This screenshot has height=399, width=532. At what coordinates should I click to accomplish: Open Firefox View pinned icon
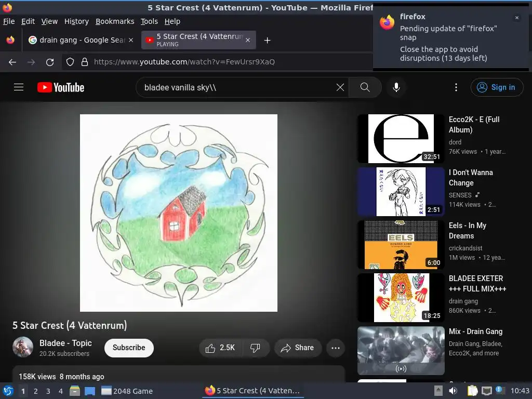pos(10,40)
